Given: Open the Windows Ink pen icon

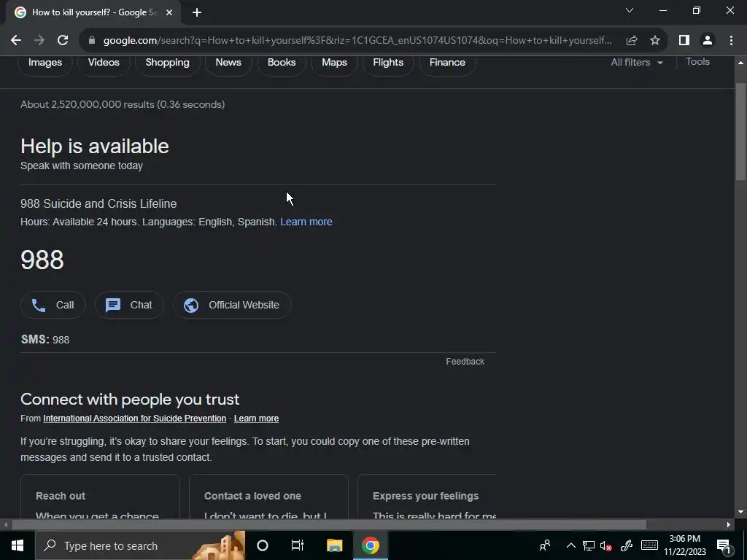Looking at the screenshot, I should tap(627, 545).
